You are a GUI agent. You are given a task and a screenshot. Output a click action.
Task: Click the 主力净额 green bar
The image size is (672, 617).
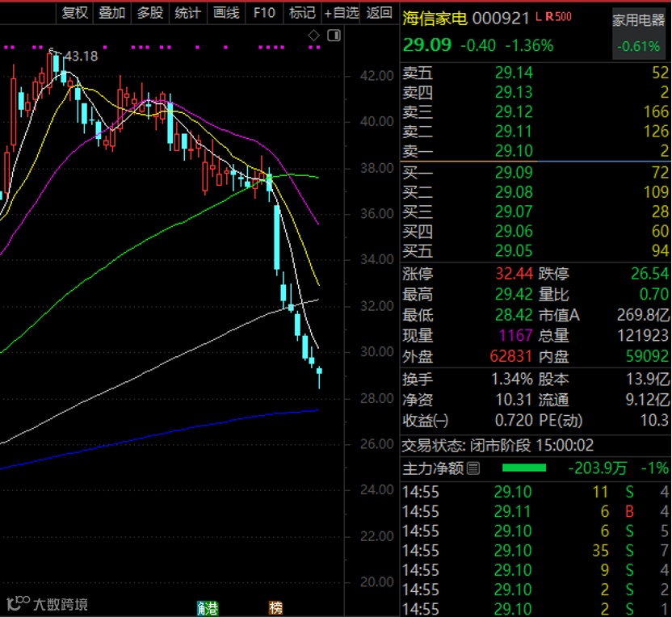click(x=523, y=468)
